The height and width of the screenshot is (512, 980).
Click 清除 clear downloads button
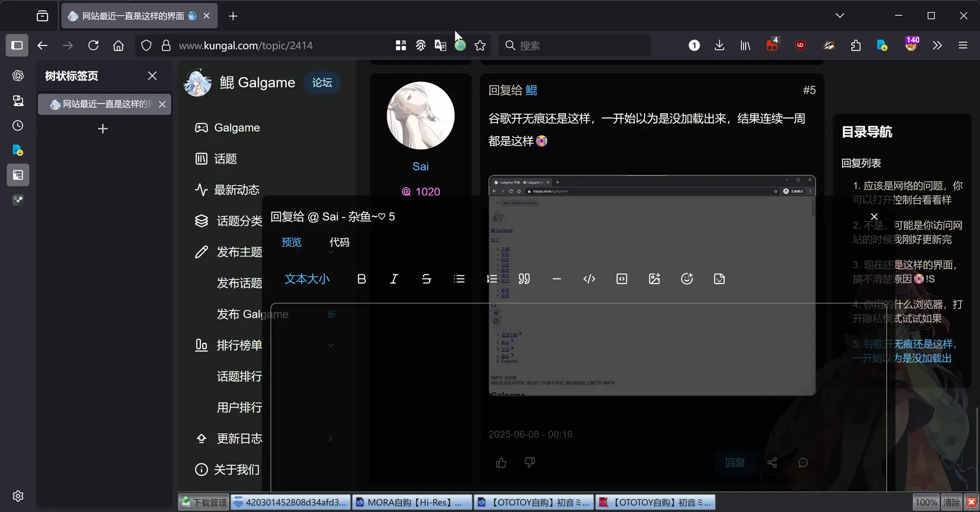point(951,502)
